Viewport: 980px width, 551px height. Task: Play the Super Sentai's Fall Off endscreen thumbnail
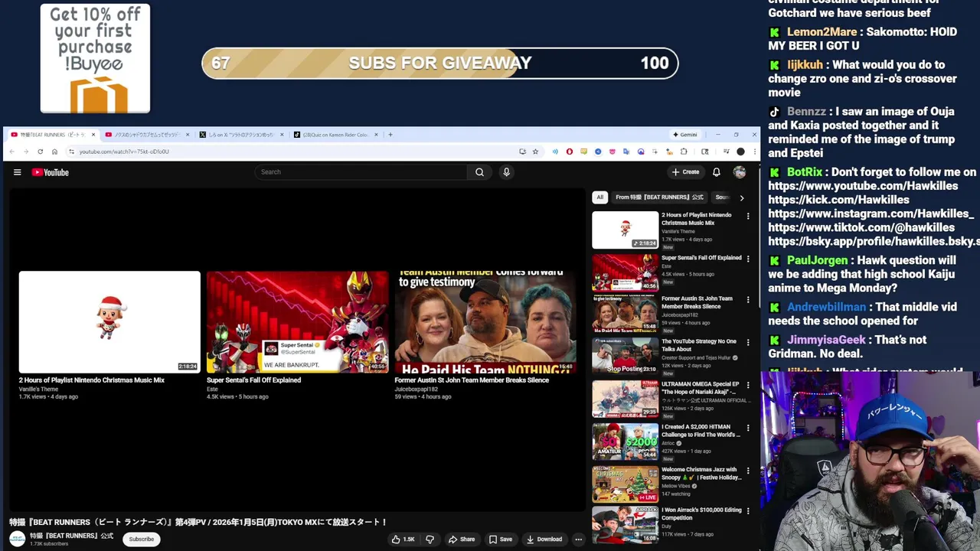[298, 321]
